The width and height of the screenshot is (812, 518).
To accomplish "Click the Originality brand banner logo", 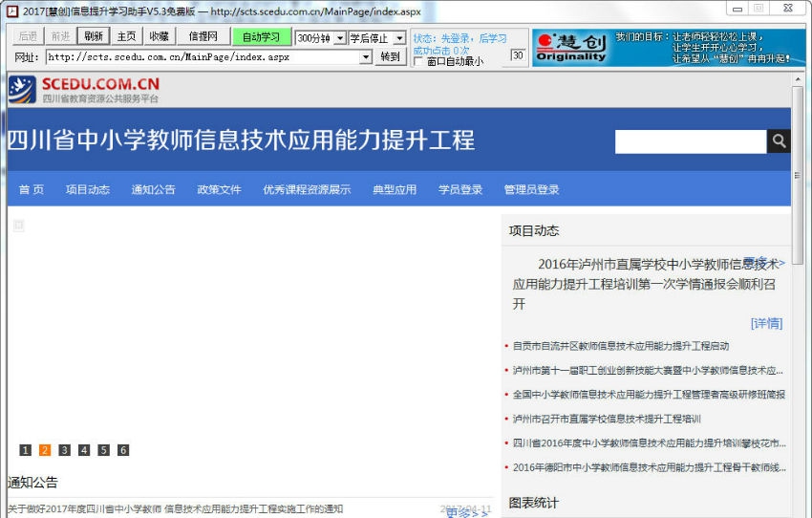I will point(571,47).
